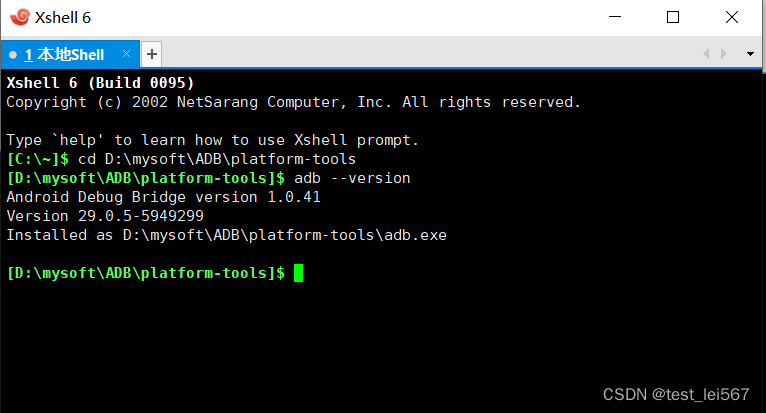
Task: Click the Xshell logo icon in title bar
Action: [20, 17]
